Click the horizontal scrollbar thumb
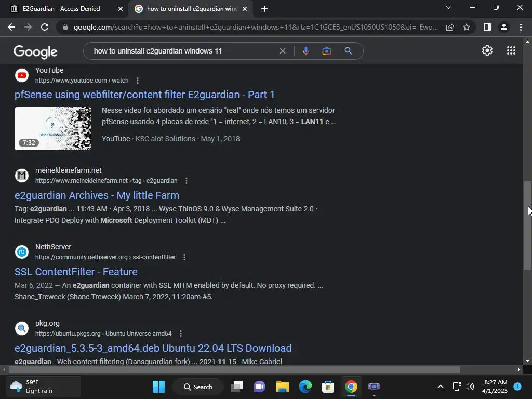Viewport: 532px width, 399px height. coord(234,369)
